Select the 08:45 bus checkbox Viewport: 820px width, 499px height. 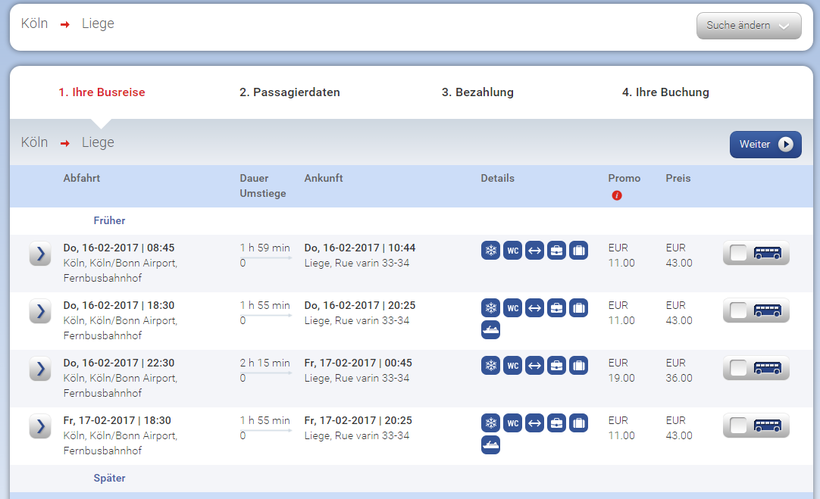click(739, 254)
